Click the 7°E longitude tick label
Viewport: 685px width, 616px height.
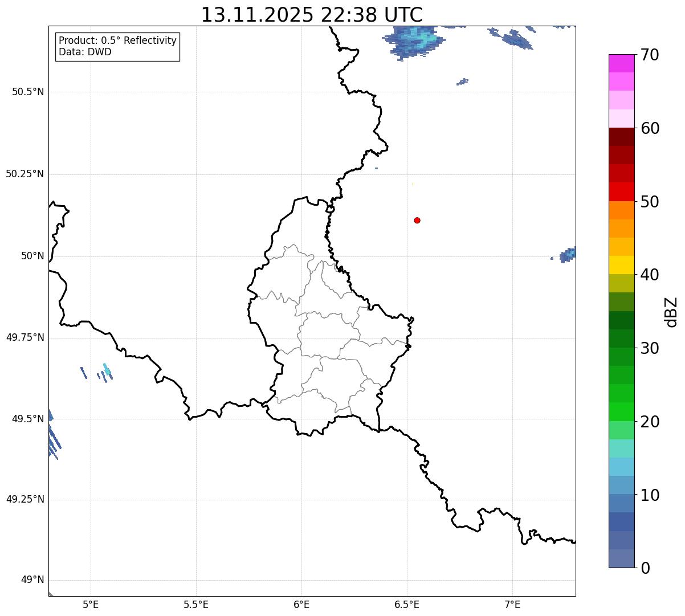512,604
